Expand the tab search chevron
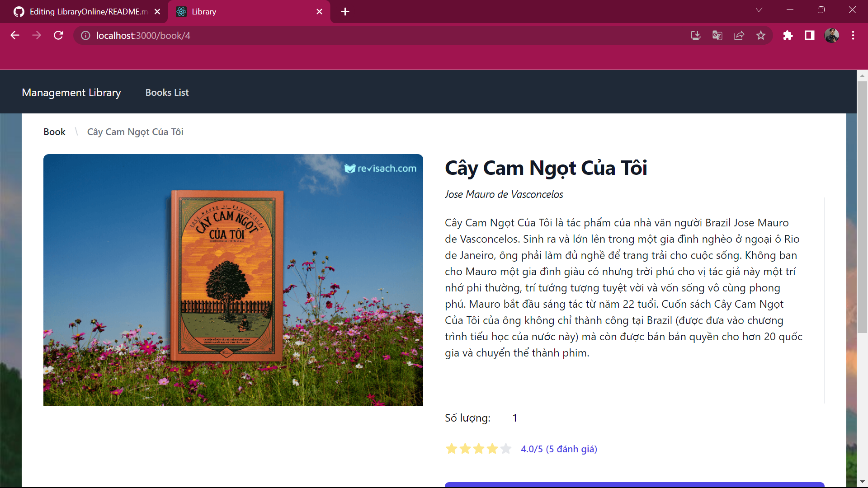 759,10
